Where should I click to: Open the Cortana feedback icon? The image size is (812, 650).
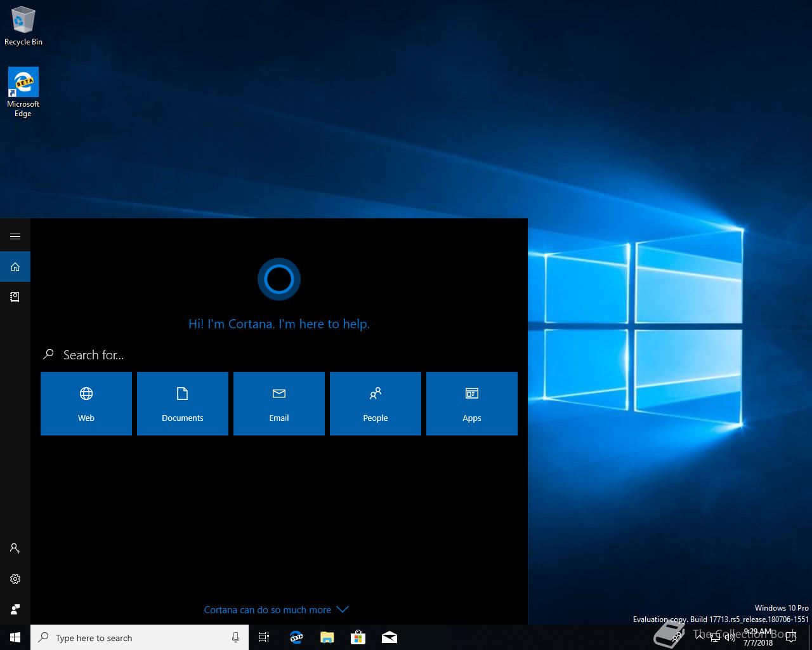click(x=15, y=609)
